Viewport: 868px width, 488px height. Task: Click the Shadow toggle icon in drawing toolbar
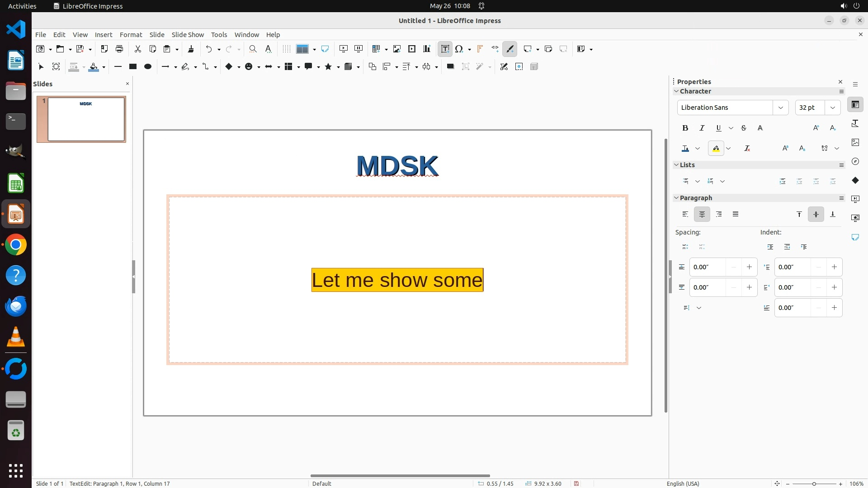(450, 67)
